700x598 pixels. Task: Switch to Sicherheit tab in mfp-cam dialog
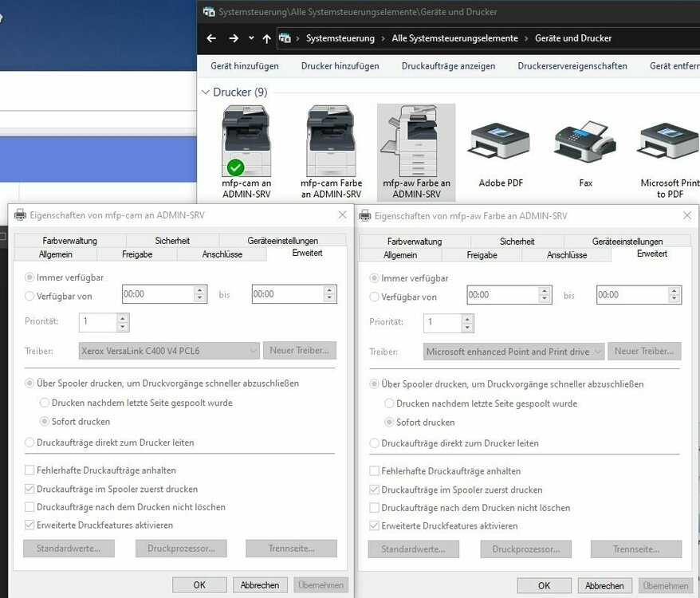pos(172,241)
